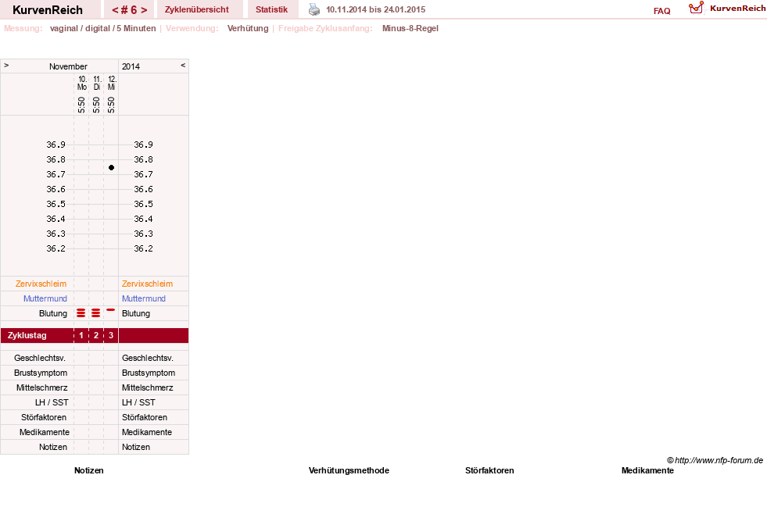Click the November month header
Screen dimensions: 767x532
coord(68,66)
